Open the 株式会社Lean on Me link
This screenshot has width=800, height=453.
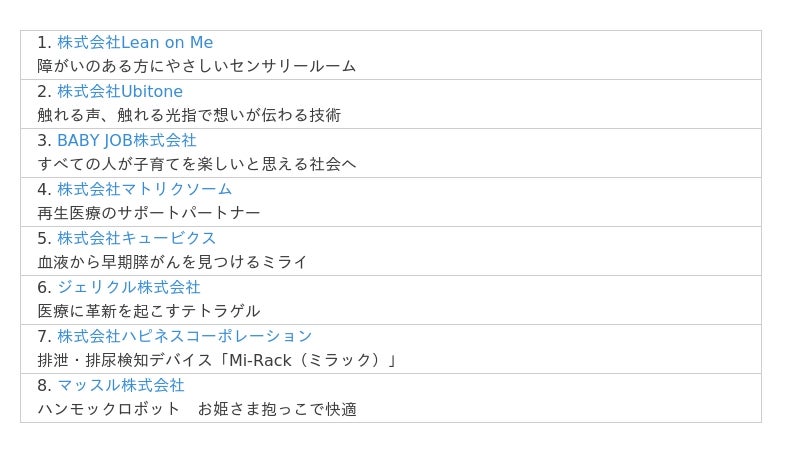[x=135, y=42]
